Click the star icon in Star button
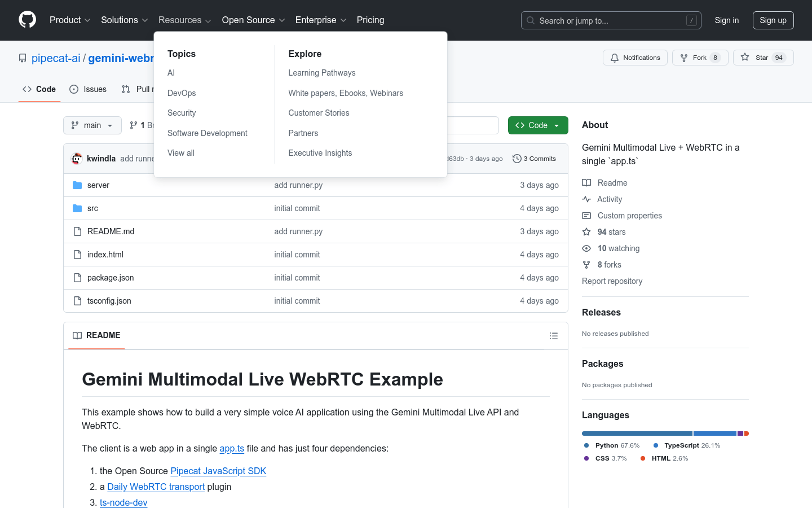 click(745, 57)
